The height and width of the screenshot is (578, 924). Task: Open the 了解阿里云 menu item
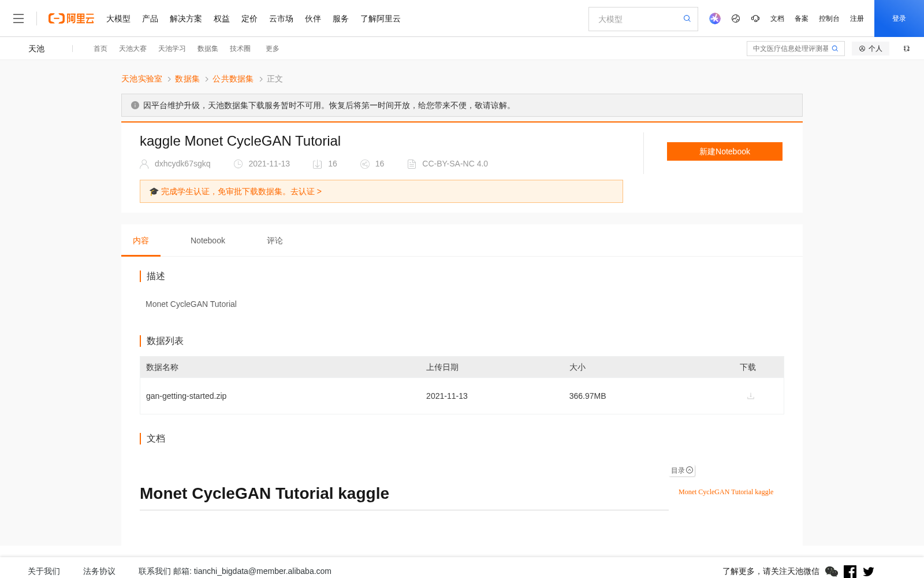click(x=381, y=18)
